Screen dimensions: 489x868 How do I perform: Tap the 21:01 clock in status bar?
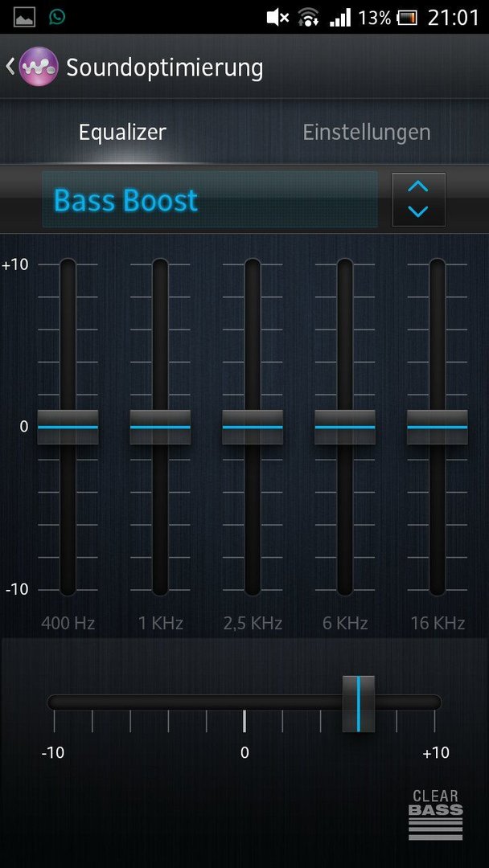pyautogui.click(x=453, y=18)
